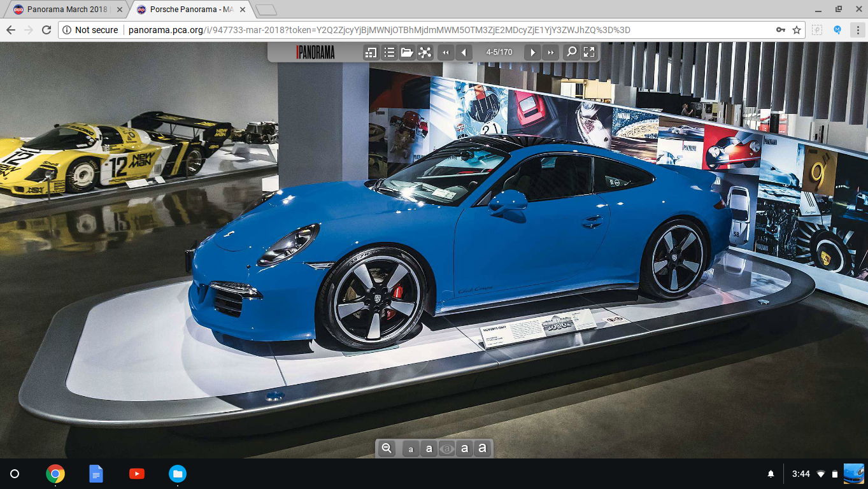Screen dimensions: 868x489
Task: Show the table of contents list
Action: pyautogui.click(x=389, y=52)
